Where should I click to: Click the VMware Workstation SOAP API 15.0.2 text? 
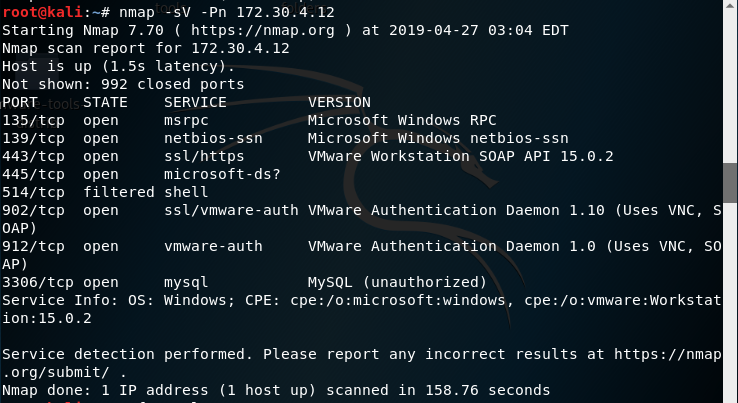pyautogui.click(x=461, y=156)
